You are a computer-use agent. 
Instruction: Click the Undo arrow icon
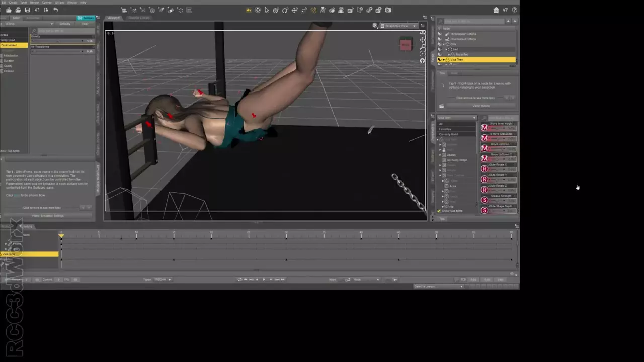pos(55,10)
